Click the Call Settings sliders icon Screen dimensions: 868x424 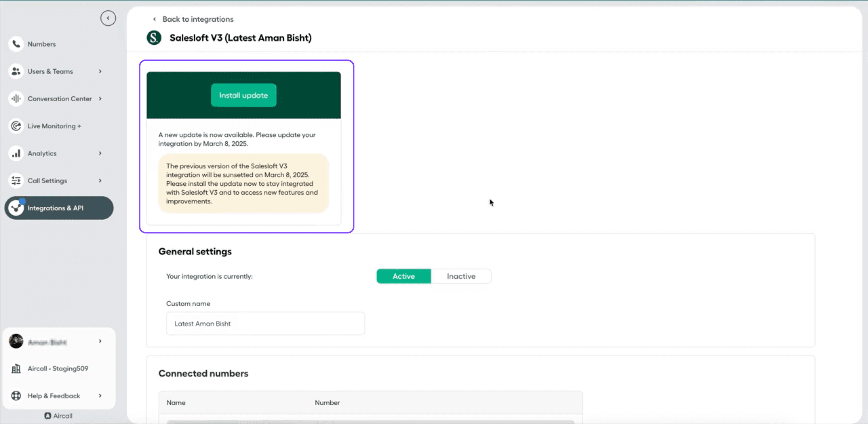point(16,181)
